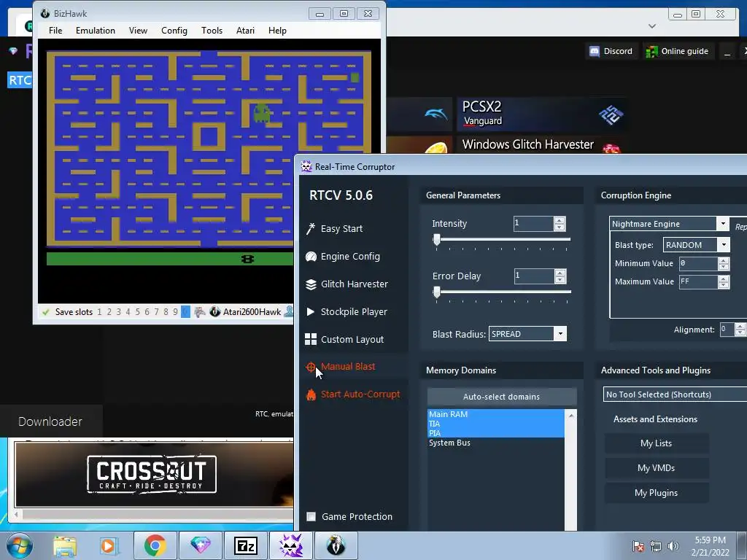747x560 pixels.
Task: Open Engine Config gauge icon
Action: coord(311,257)
